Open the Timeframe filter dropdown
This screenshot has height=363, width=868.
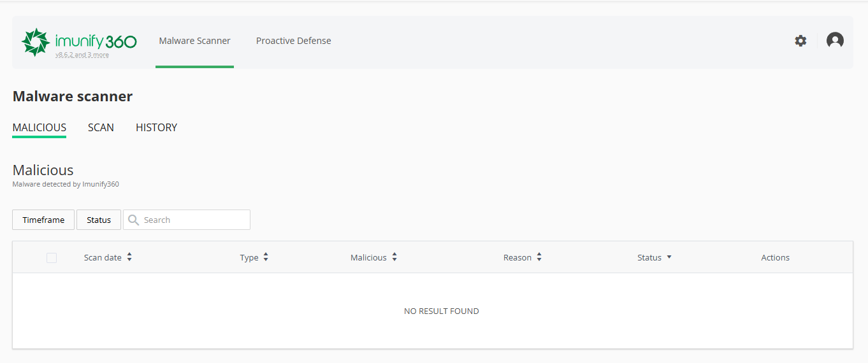pyautogui.click(x=43, y=220)
